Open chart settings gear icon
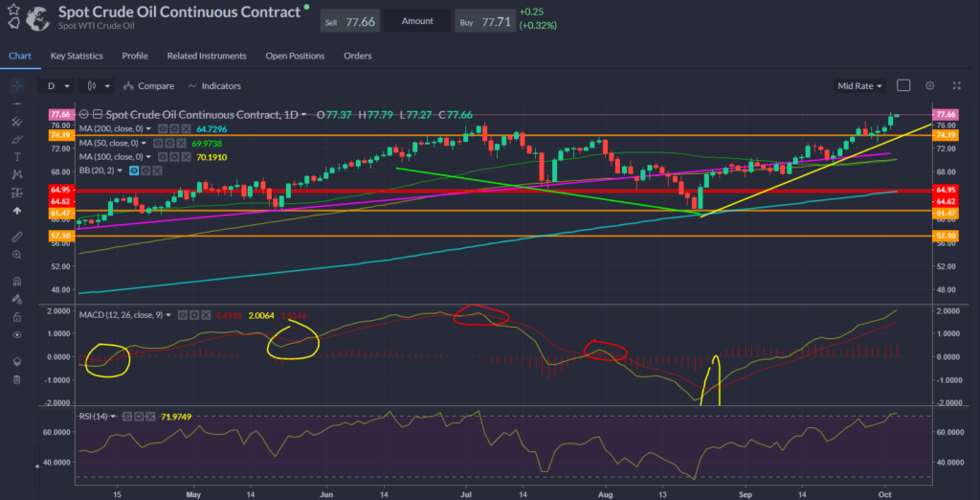The width and height of the screenshot is (980, 500). tap(927, 86)
